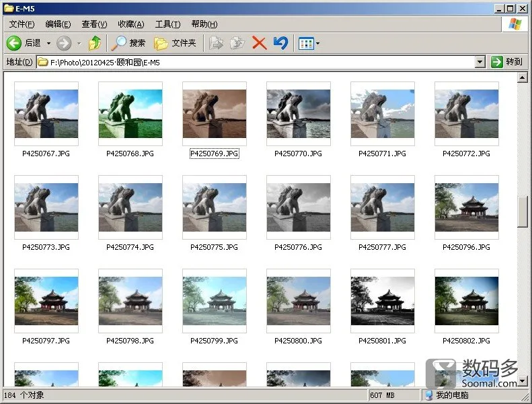Click the folder icon in address bar
Screen dimensions: 532x404
(x=43, y=62)
